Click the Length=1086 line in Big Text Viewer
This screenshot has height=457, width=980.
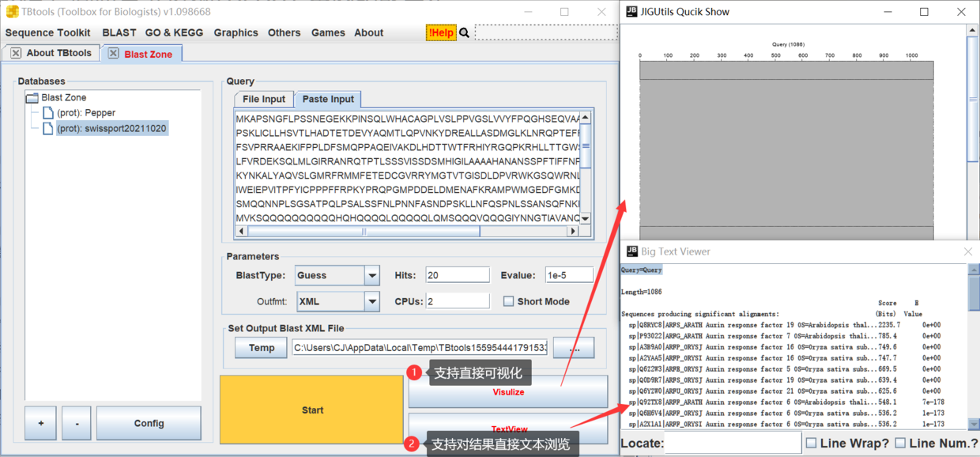(x=640, y=292)
